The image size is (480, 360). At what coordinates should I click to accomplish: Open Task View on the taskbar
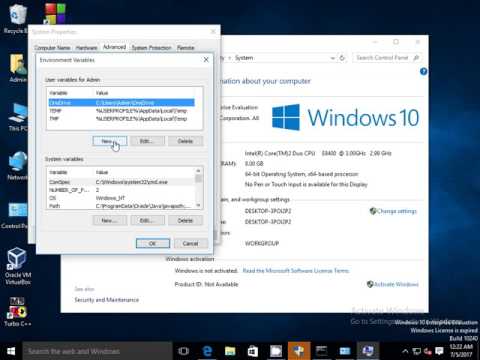[x=183, y=351]
